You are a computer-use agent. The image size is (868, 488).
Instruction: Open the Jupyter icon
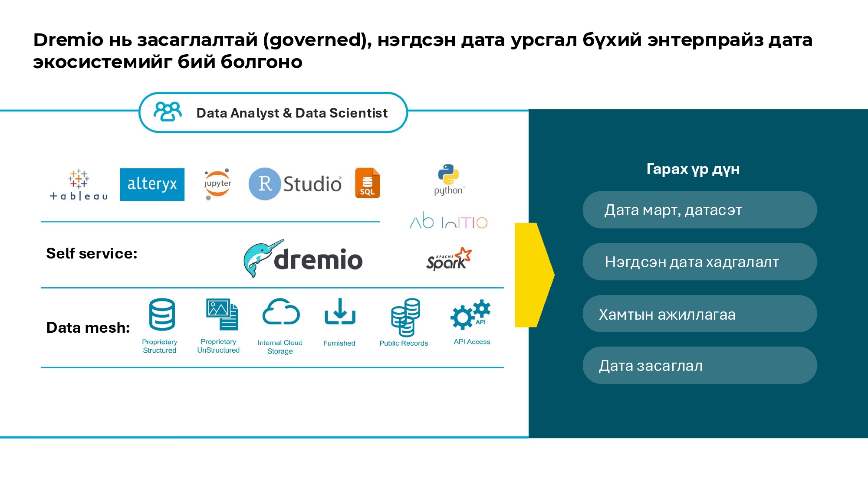[217, 183]
